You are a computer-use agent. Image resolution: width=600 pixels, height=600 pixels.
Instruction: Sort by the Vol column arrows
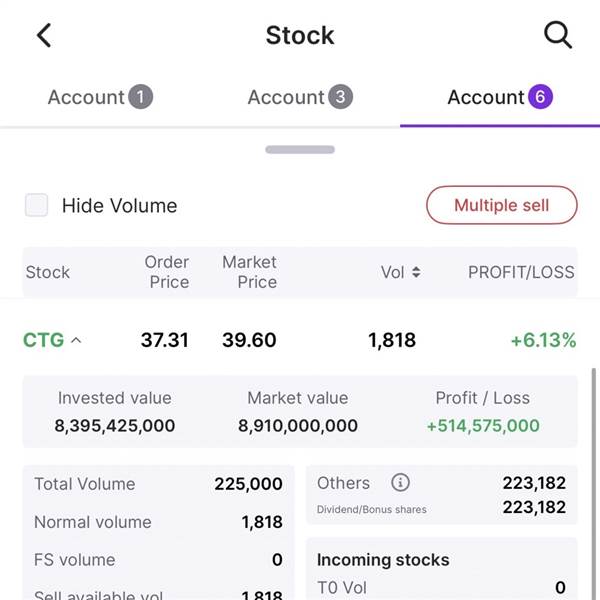(x=415, y=272)
